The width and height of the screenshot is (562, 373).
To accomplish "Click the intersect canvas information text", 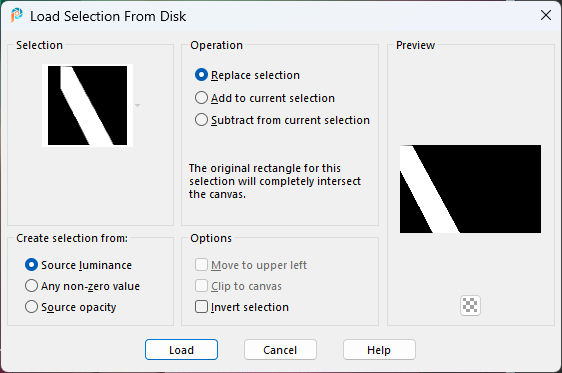I will [275, 181].
